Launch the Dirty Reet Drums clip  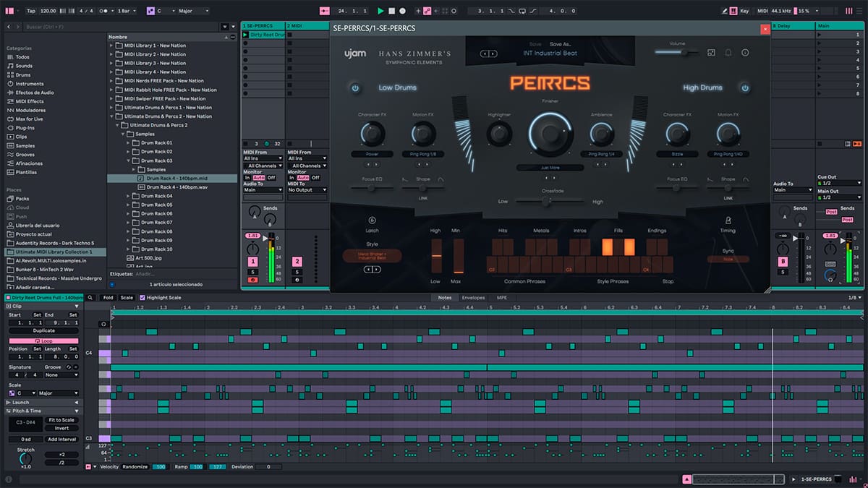(x=246, y=35)
